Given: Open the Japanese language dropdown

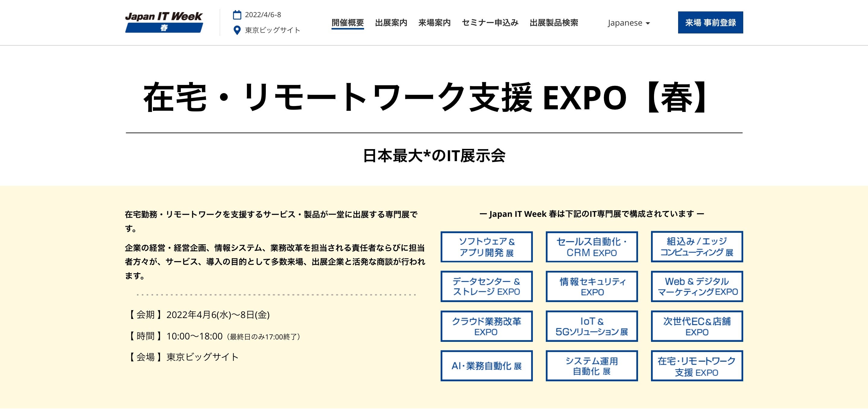Looking at the screenshot, I should [x=625, y=23].
